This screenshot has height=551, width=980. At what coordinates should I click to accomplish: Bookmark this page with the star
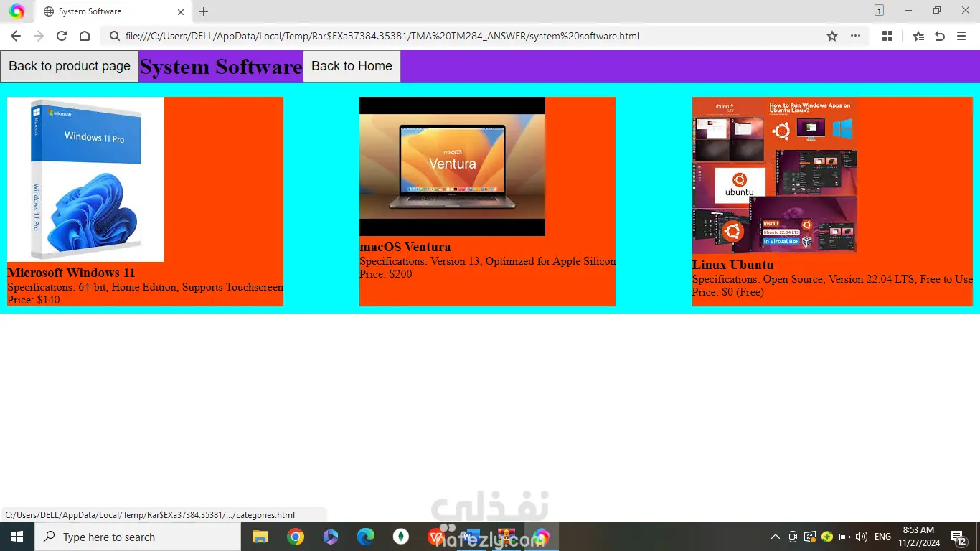tap(832, 36)
